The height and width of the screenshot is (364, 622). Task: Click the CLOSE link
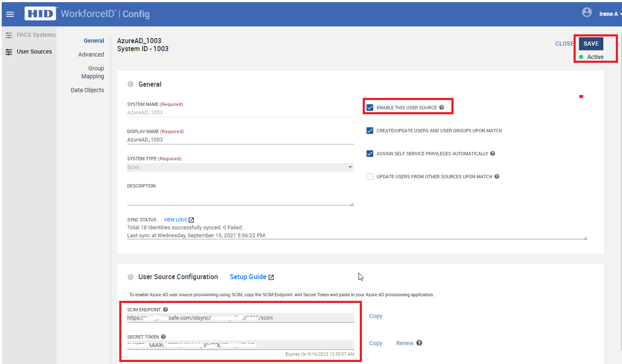(564, 44)
